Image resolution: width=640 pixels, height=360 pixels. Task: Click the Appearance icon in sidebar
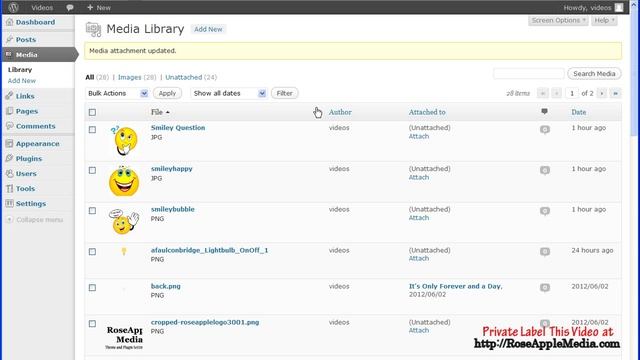pos(9,144)
